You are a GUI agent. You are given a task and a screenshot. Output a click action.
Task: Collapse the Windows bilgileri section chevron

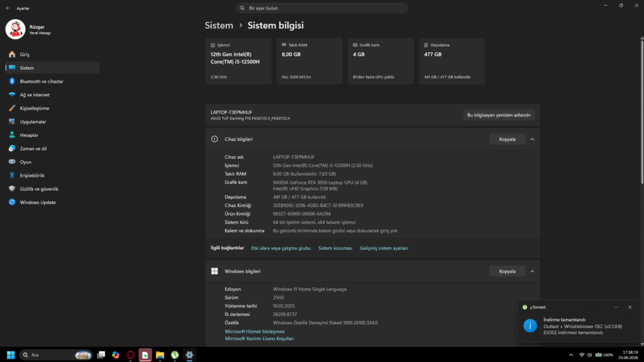(x=532, y=271)
